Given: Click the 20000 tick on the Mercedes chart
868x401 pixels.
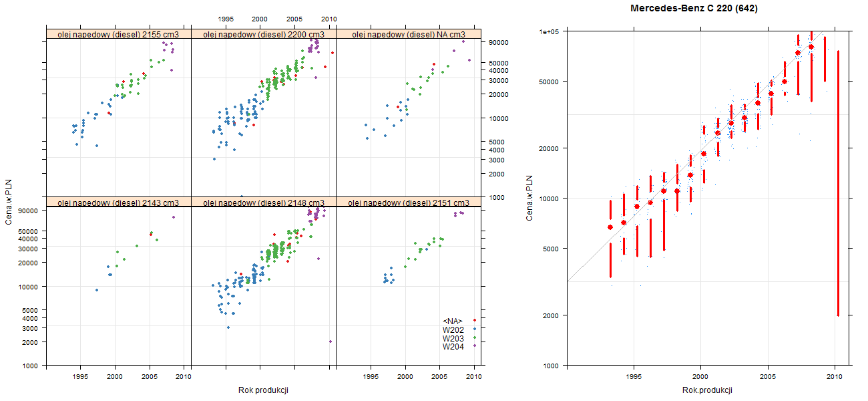Looking at the screenshot, I should tap(549, 148).
